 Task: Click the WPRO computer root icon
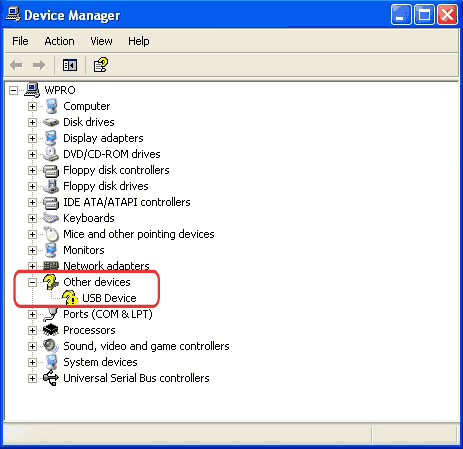32,90
